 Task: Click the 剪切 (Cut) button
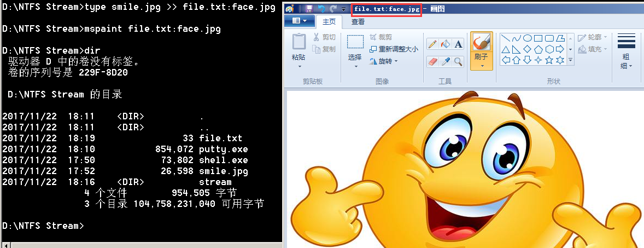[x=325, y=37]
